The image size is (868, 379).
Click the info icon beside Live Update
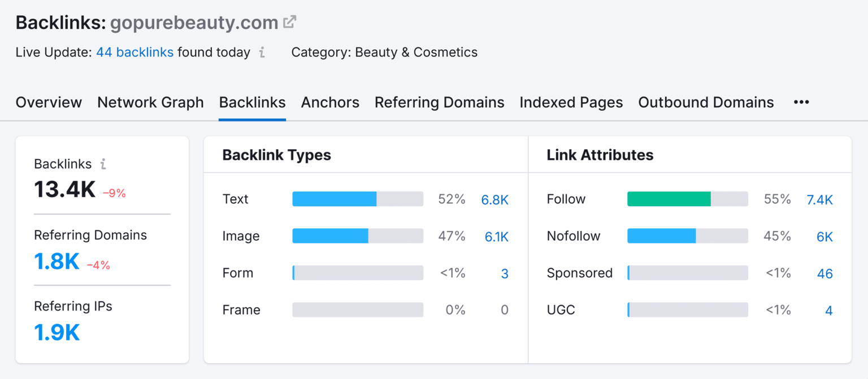pos(262,53)
